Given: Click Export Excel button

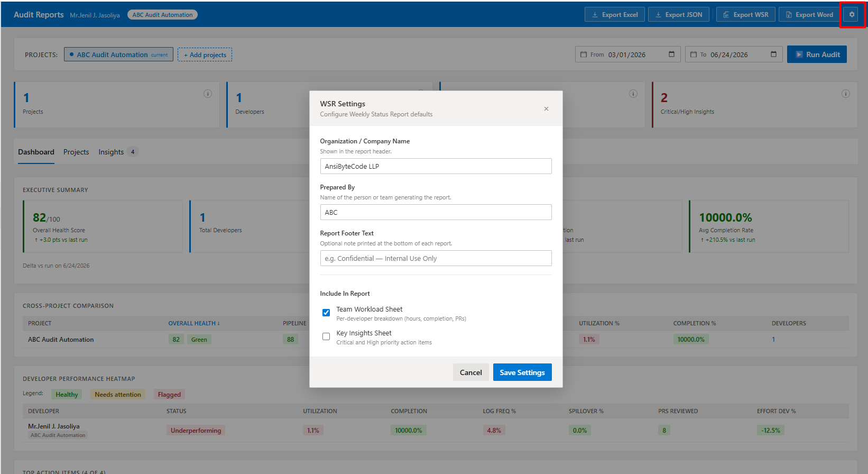Looking at the screenshot, I should coord(615,15).
